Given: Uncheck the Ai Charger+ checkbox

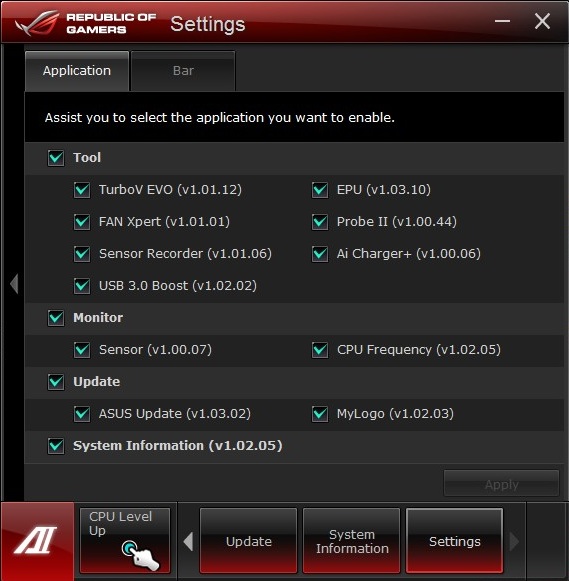Looking at the screenshot, I should 320,254.
